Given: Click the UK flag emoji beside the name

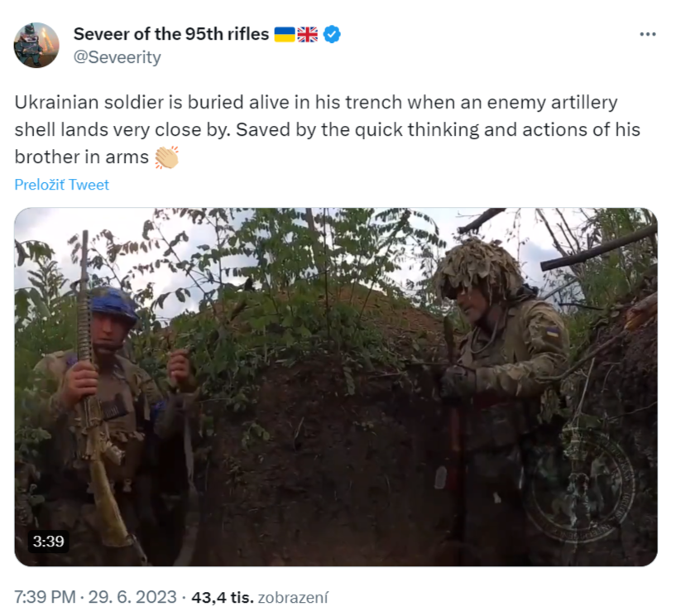Looking at the screenshot, I should pyautogui.click(x=307, y=34).
